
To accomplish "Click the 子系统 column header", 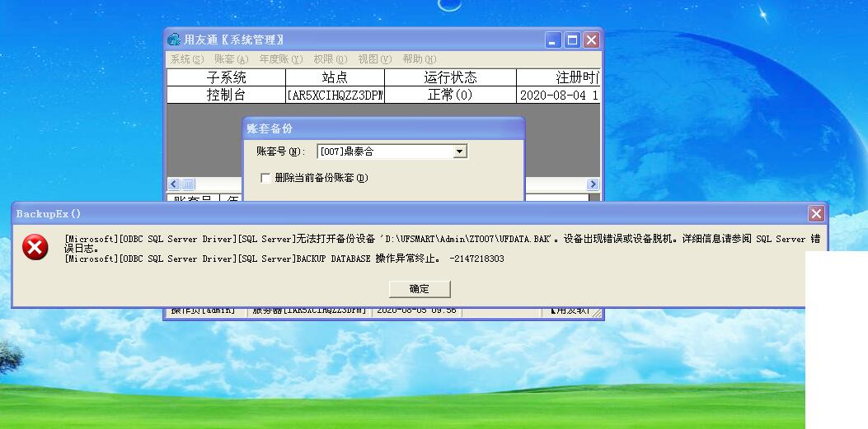I will (226, 77).
